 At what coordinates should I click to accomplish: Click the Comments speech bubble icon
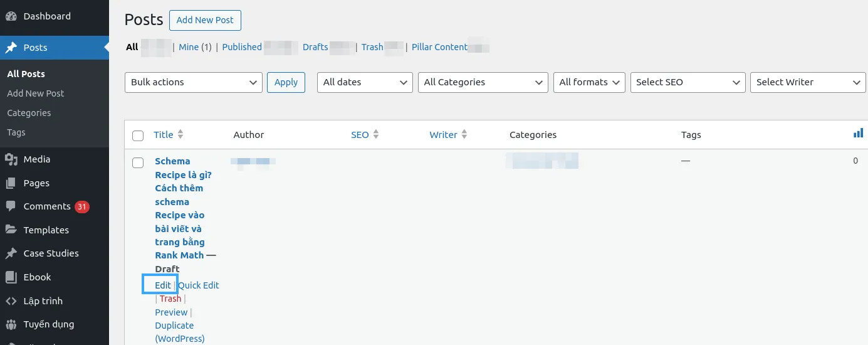click(x=11, y=206)
